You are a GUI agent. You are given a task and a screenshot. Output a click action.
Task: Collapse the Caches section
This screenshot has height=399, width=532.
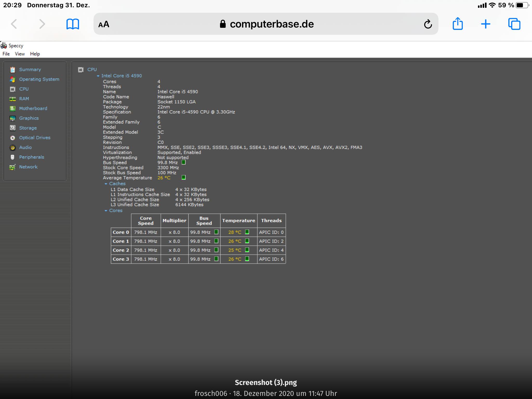point(106,184)
